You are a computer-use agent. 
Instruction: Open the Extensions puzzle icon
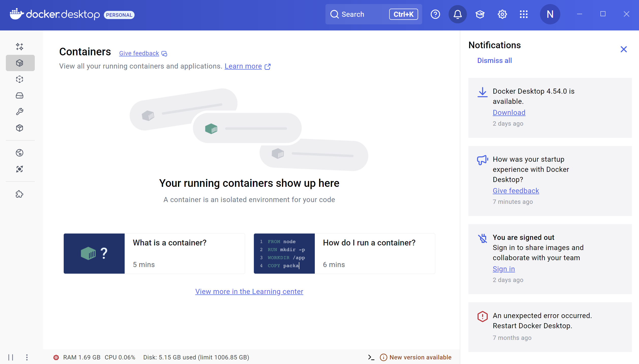[x=20, y=194]
